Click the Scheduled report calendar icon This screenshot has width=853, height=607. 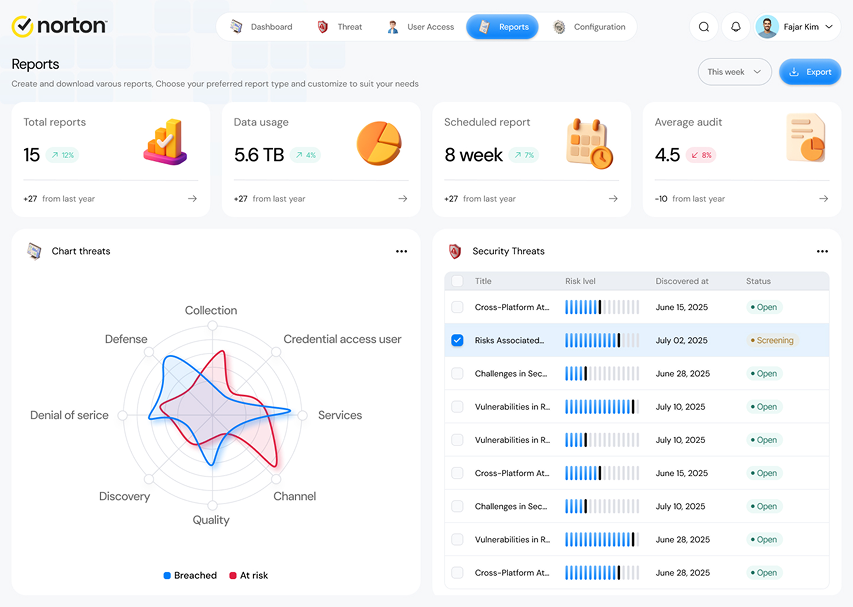(589, 144)
